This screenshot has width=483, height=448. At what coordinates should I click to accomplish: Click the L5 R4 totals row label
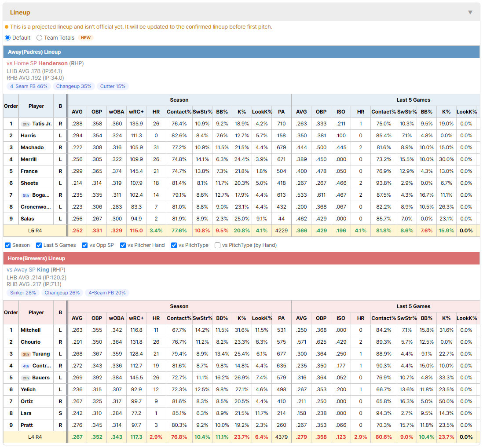(35, 231)
